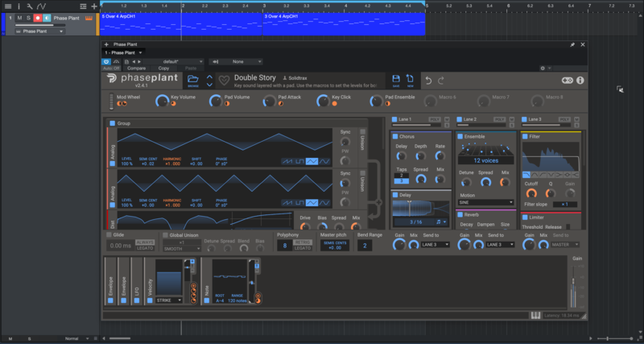Open the Phase Plant info icon
The width and height of the screenshot is (644, 344).
[x=580, y=81]
